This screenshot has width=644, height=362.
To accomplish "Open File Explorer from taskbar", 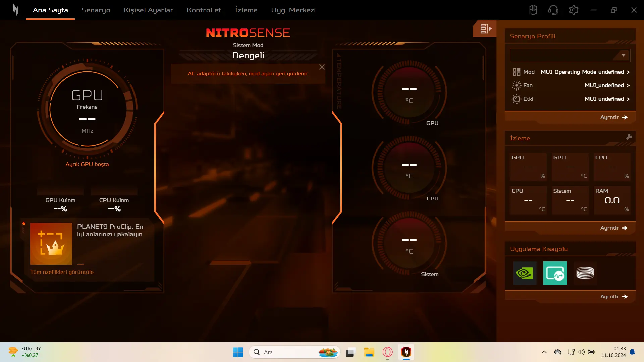I will pos(369,352).
